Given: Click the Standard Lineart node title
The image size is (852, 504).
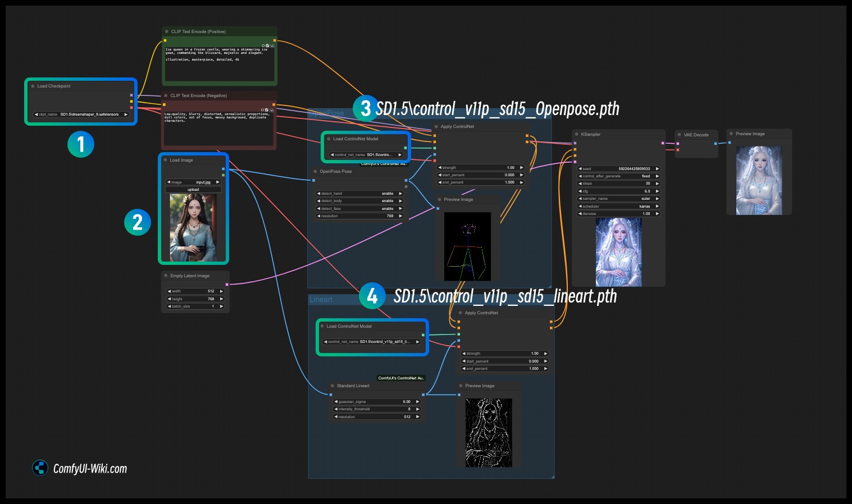Looking at the screenshot, I should (353, 386).
